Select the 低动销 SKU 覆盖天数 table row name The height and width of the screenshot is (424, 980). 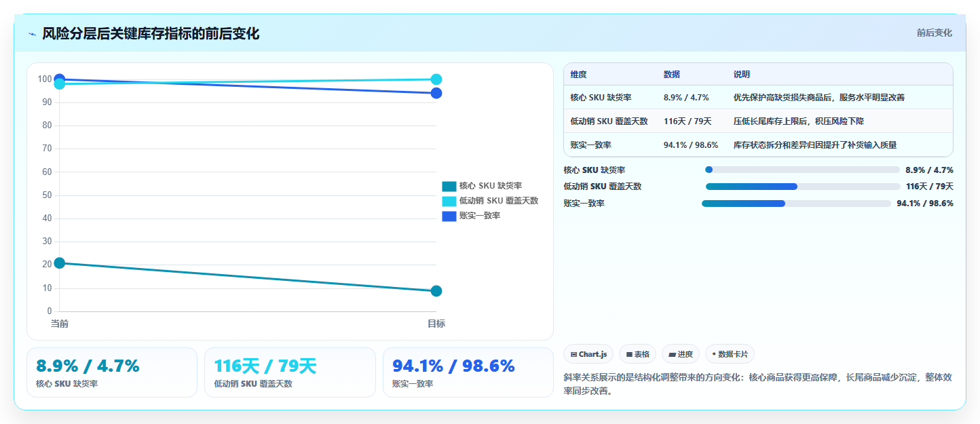tap(609, 121)
